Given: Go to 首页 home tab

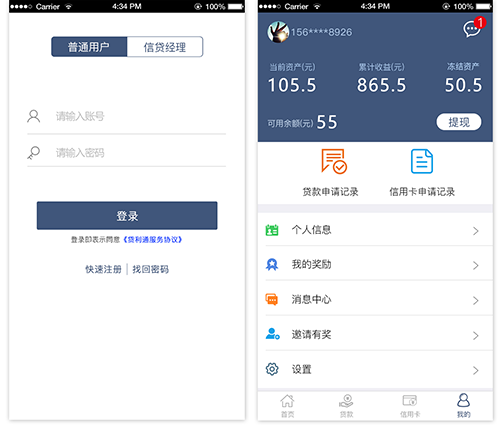Looking at the screenshot, I should pos(287,405).
